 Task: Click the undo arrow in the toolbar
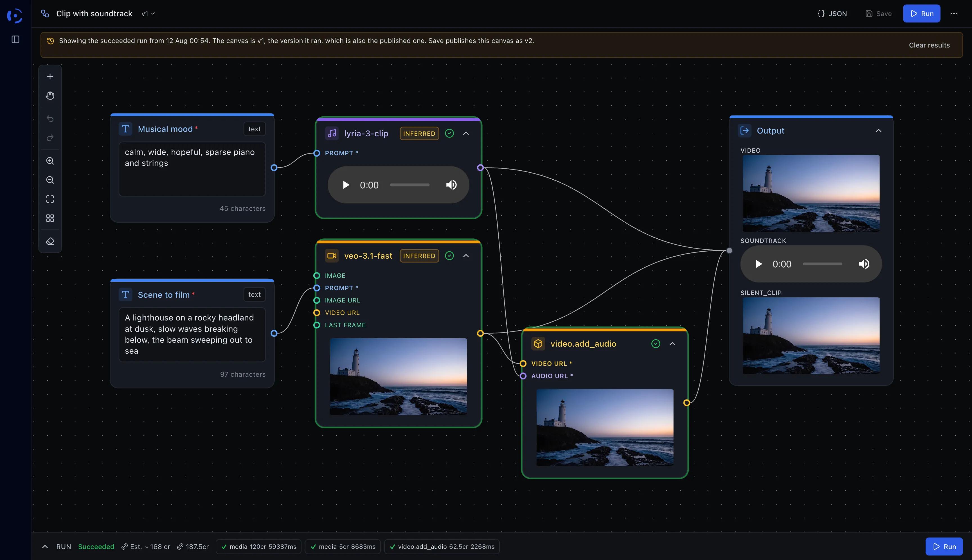[x=50, y=118]
